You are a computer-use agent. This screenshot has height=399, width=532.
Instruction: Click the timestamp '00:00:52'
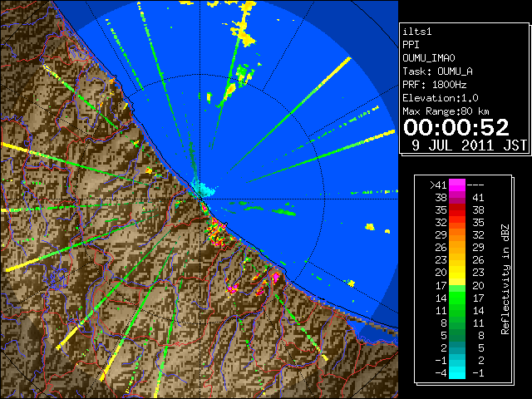click(x=456, y=127)
